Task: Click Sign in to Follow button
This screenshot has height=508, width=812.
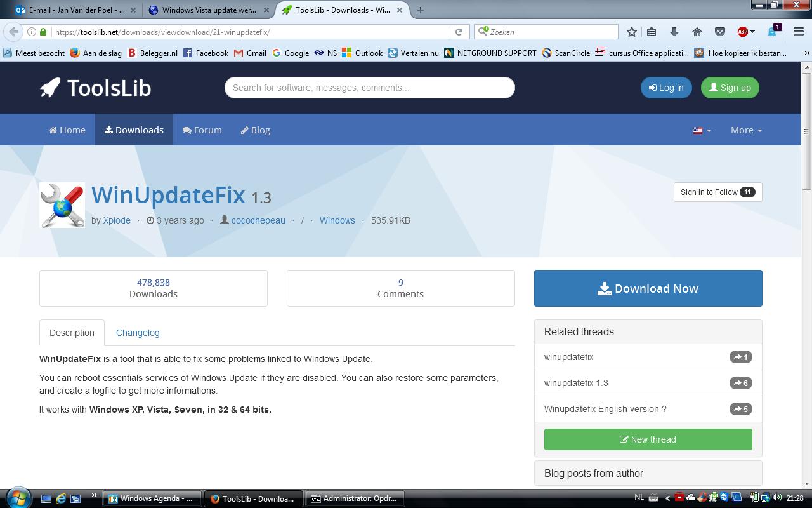Action: (x=717, y=192)
